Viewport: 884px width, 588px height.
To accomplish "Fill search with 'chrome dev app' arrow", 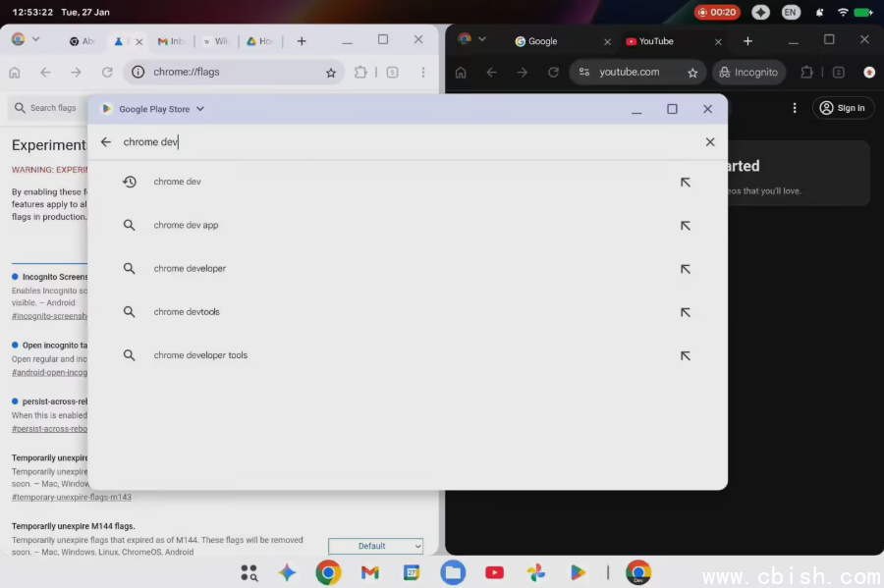I will 685,226.
